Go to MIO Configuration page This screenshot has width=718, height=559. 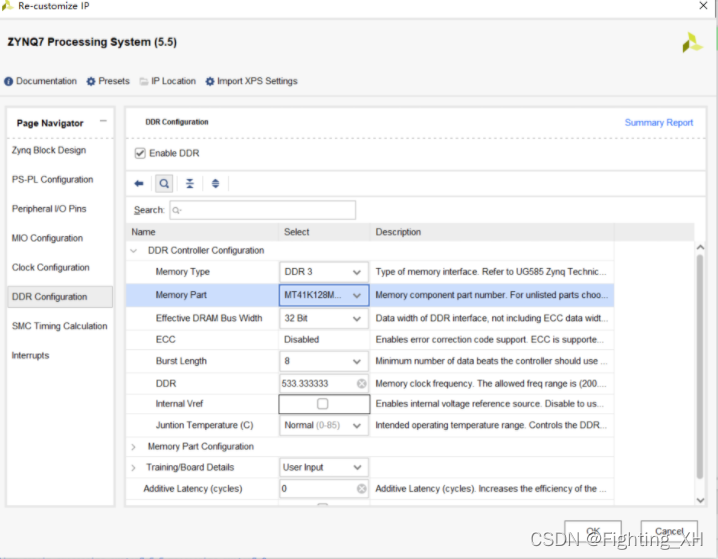(47, 238)
